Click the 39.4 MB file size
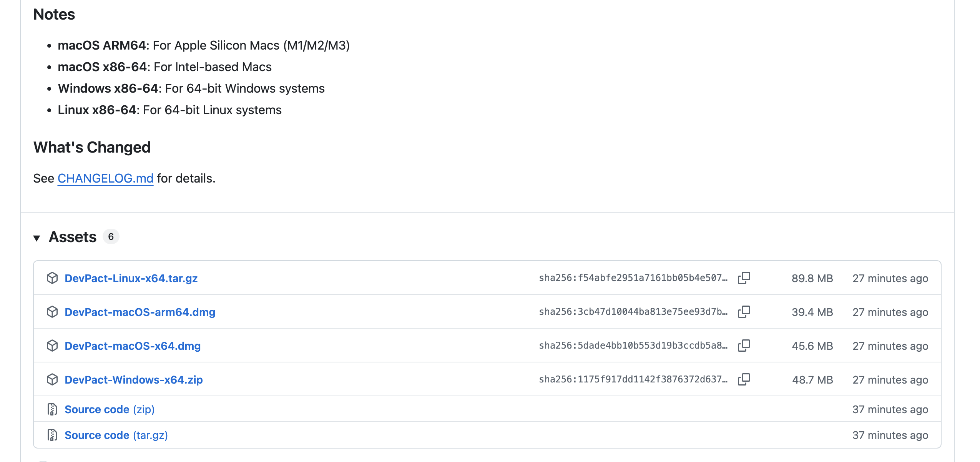The height and width of the screenshot is (462, 980). click(812, 312)
